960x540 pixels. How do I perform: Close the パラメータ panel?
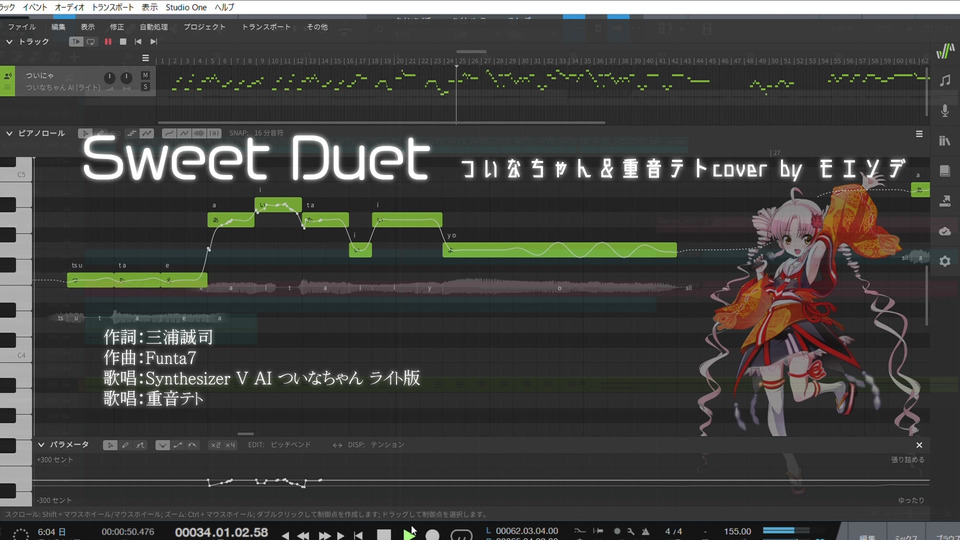coord(919,445)
